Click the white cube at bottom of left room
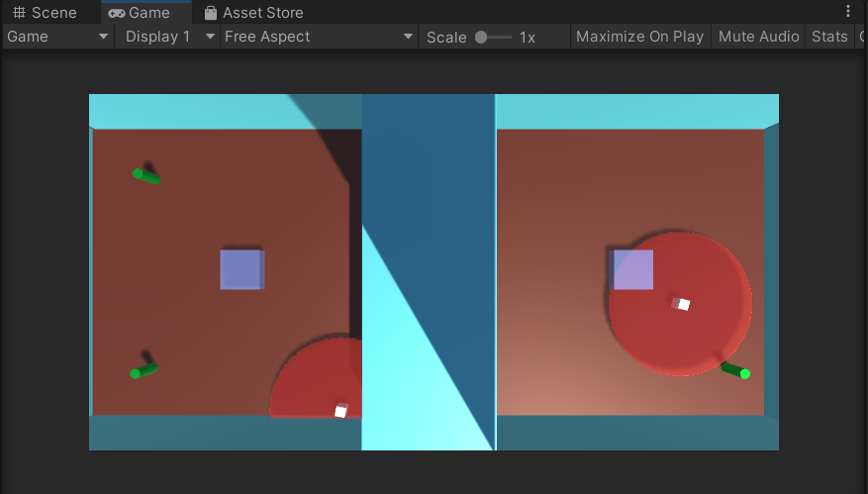868x494 pixels. pyautogui.click(x=341, y=411)
